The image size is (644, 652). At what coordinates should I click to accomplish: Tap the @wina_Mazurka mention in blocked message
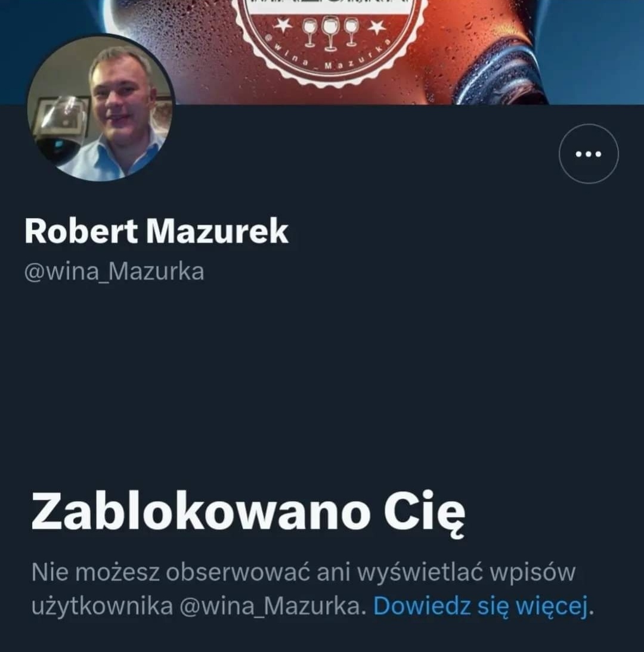click(270, 606)
